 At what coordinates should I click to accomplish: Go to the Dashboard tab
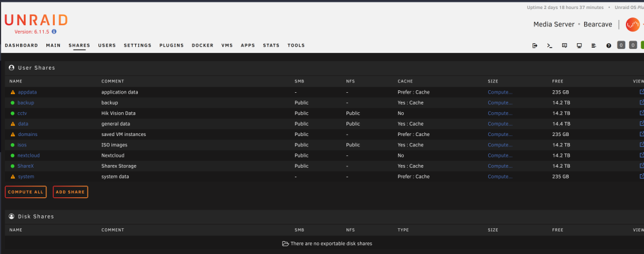pyautogui.click(x=21, y=46)
